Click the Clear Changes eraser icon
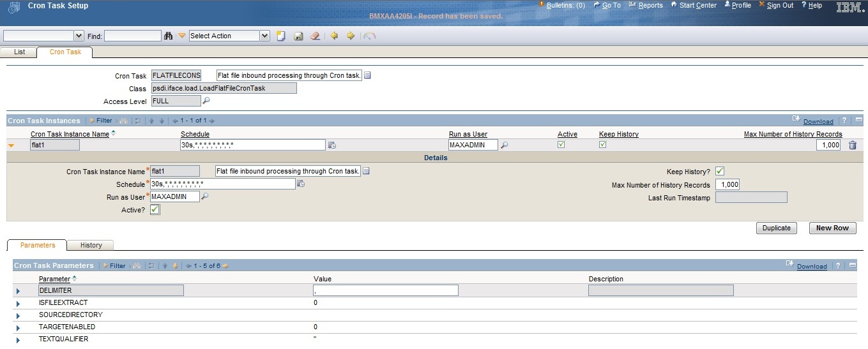The image size is (868, 349). (x=315, y=36)
